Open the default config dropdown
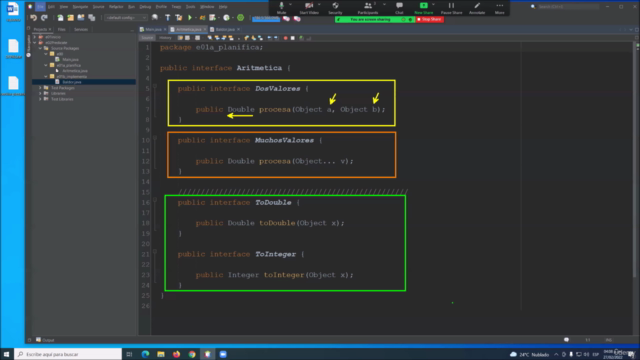 126,18
